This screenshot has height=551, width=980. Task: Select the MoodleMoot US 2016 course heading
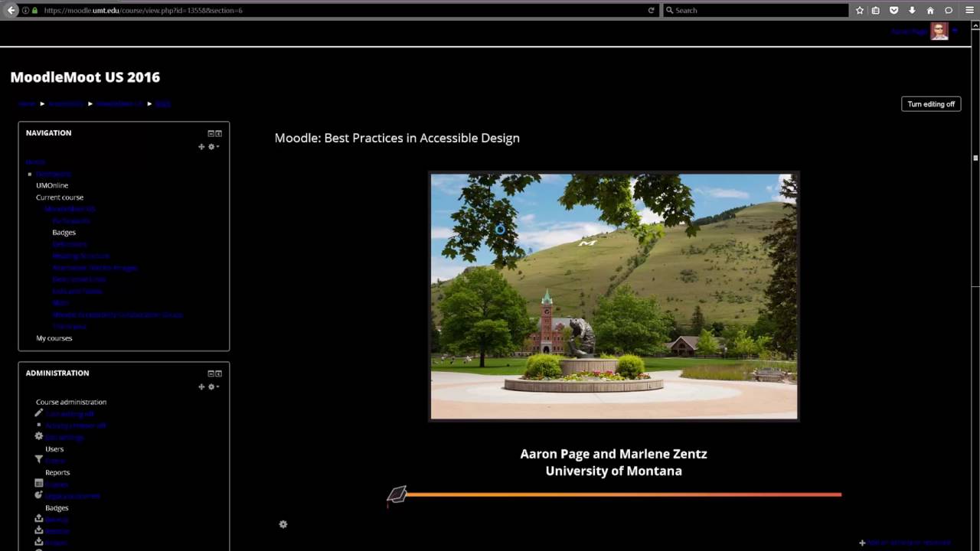click(x=85, y=77)
